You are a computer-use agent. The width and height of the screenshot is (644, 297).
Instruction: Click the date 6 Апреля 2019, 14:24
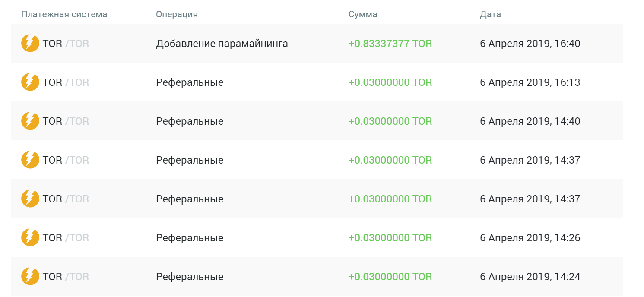(x=530, y=277)
